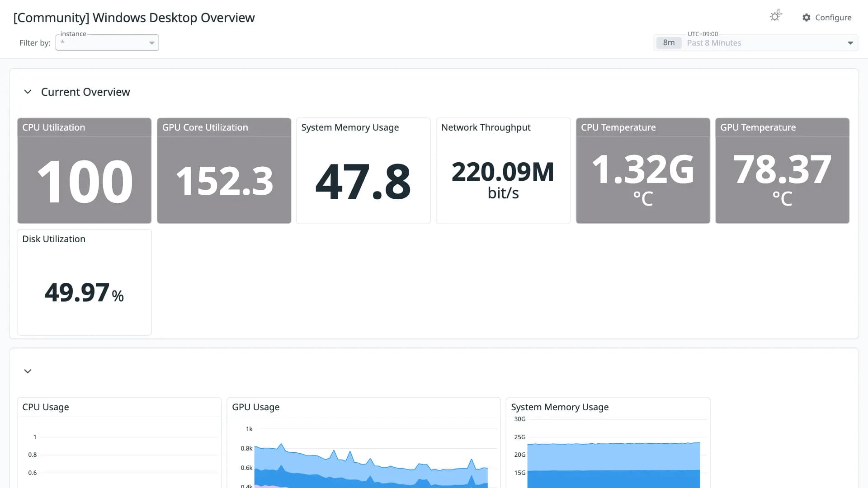Open the Configure settings link
The width and height of the screenshot is (868, 488).
click(827, 17)
